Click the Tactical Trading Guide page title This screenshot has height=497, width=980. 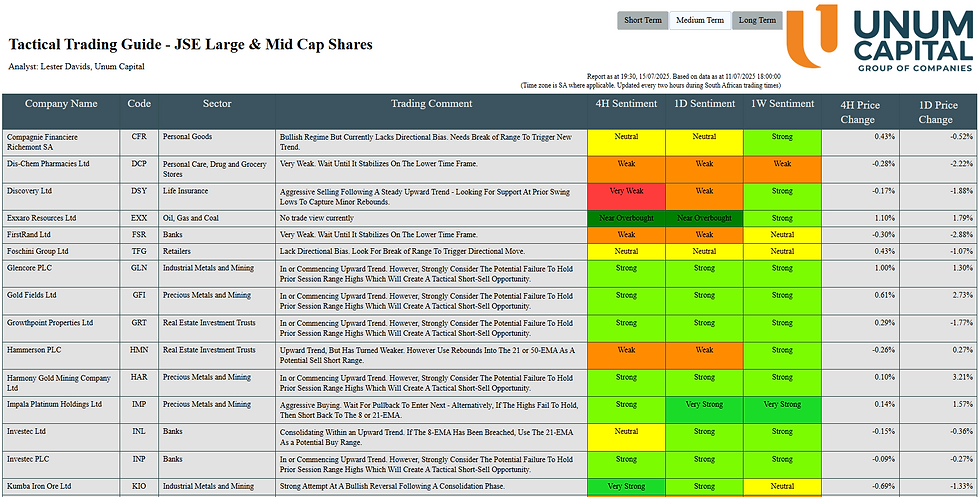[x=190, y=44]
